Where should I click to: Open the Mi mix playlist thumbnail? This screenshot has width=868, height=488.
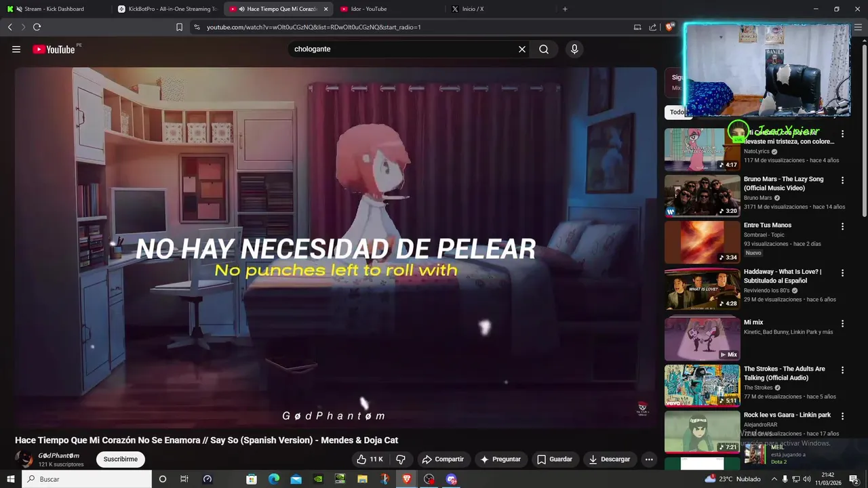click(x=702, y=339)
